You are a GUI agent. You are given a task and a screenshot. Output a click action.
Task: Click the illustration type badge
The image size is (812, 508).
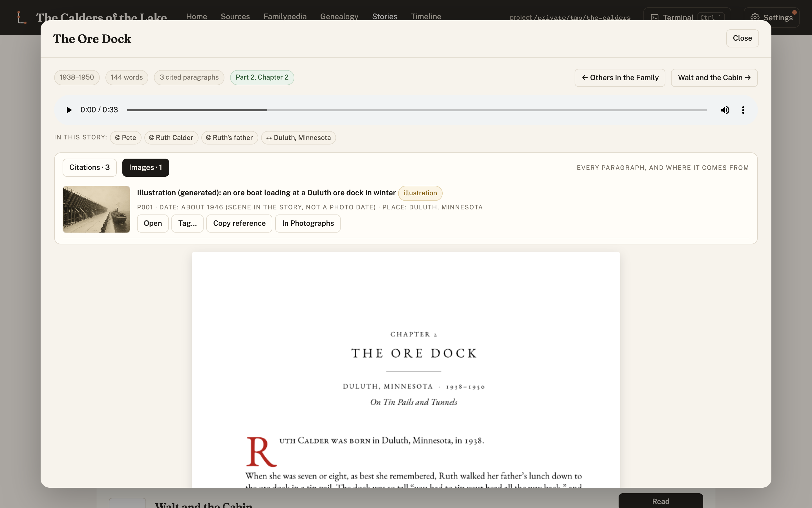pyautogui.click(x=420, y=193)
